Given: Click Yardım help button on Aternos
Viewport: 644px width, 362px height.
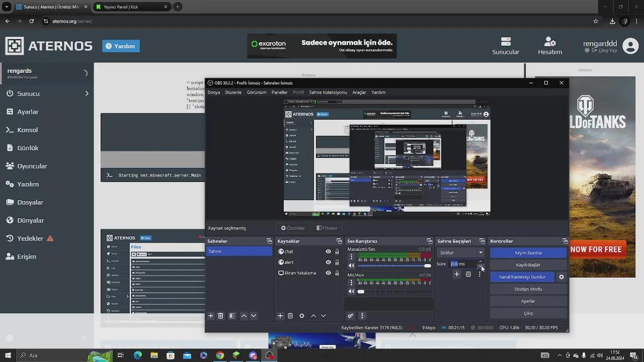Looking at the screenshot, I should pyautogui.click(x=121, y=46).
